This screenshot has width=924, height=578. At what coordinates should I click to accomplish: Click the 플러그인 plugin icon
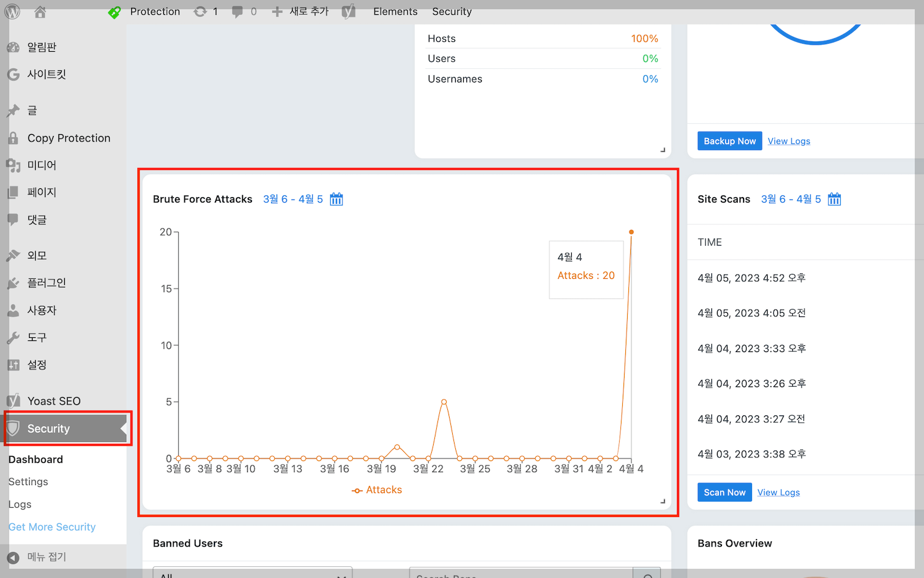[13, 283]
